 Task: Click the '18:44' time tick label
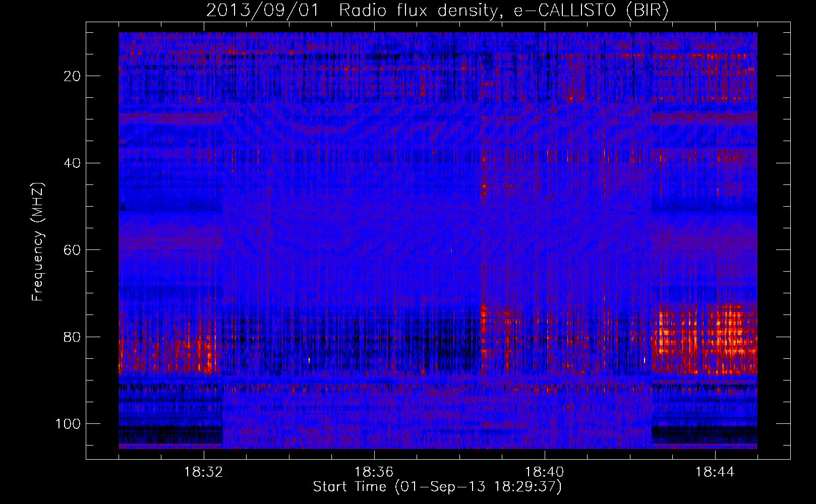pyautogui.click(x=715, y=472)
